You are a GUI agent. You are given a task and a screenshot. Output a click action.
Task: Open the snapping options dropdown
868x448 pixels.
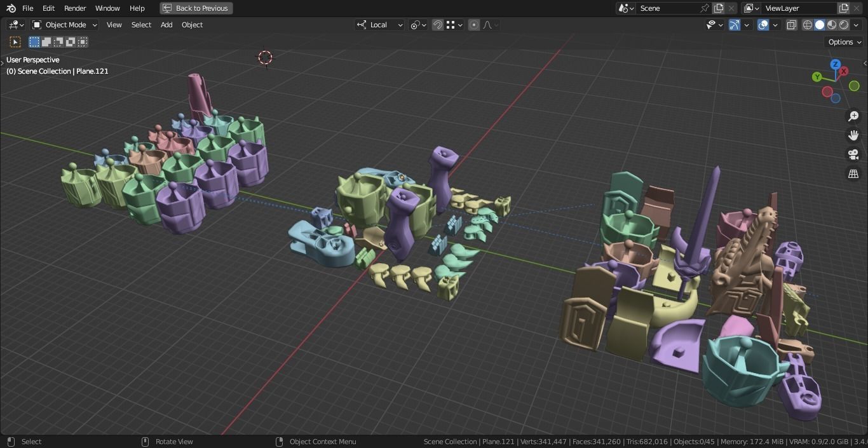(x=454, y=25)
